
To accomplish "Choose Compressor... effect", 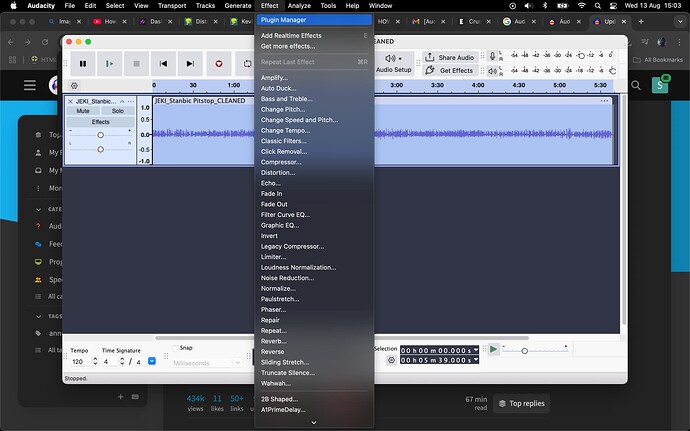I will 314,162.
